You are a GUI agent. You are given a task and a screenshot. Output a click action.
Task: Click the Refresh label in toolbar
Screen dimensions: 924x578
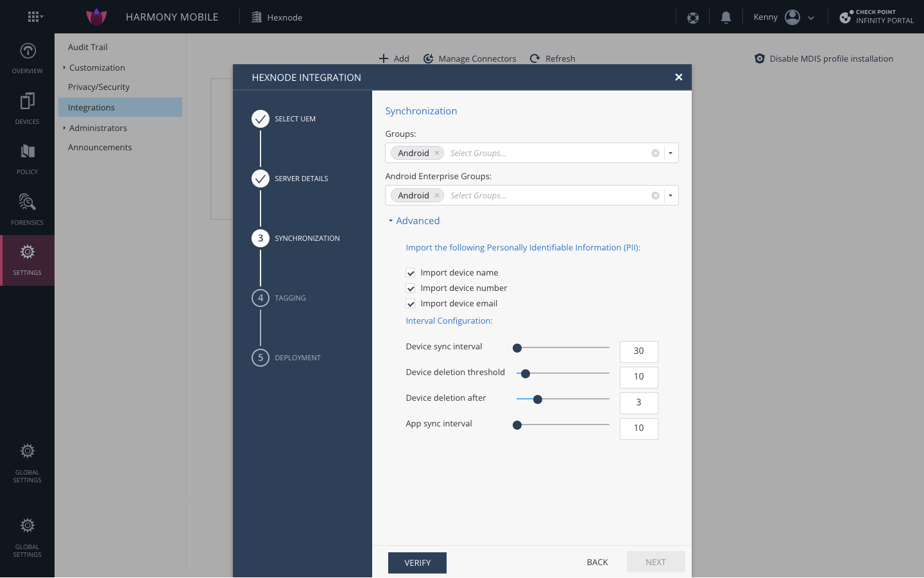click(560, 58)
